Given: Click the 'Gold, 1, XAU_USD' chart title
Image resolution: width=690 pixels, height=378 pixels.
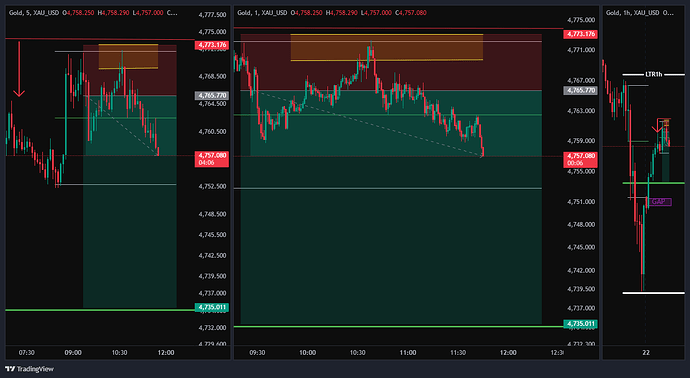Looking at the screenshot, I should (x=262, y=13).
